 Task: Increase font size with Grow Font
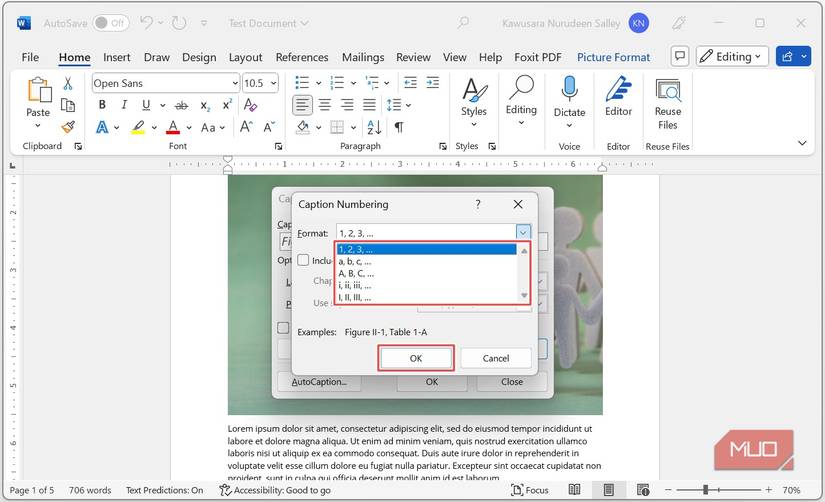[246, 127]
